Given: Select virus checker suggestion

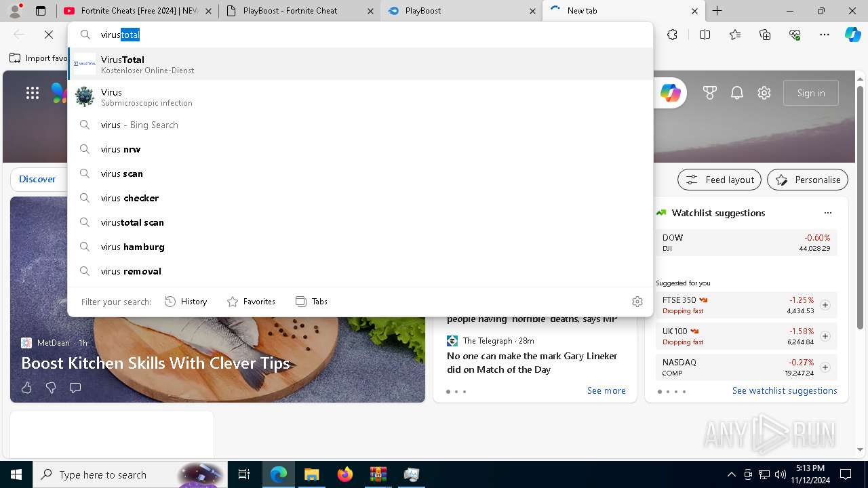Looking at the screenshot, I should (x=361, y=198).
